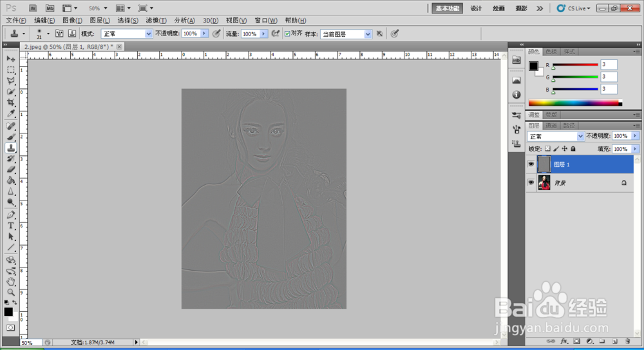Select the Zoom tool
Screen dimensions: 644x350
tap(11, 293)
